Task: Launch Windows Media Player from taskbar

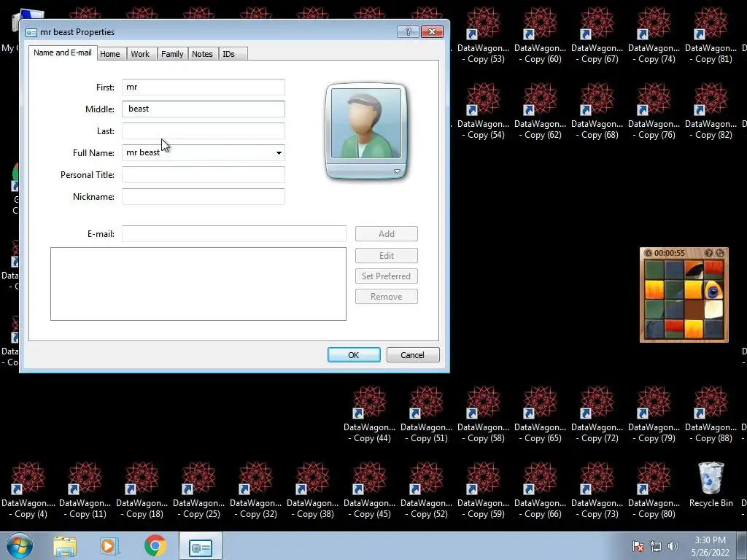Action: 109,546
